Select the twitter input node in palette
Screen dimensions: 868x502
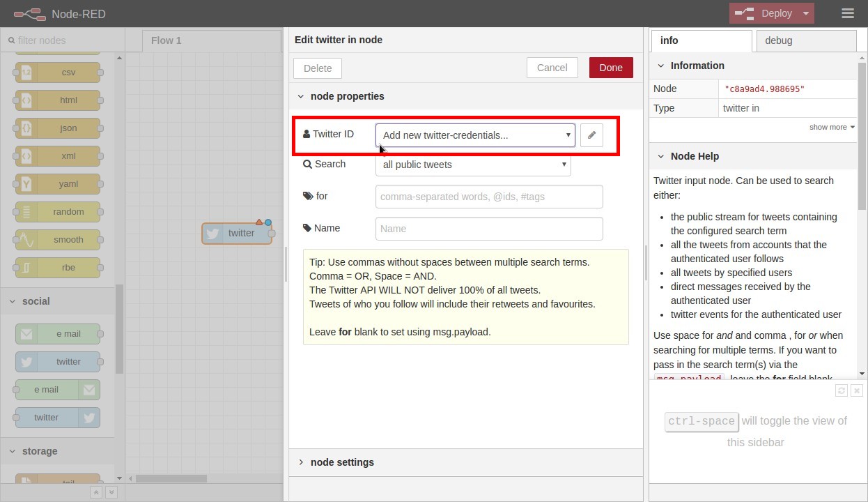click(58, 362)
